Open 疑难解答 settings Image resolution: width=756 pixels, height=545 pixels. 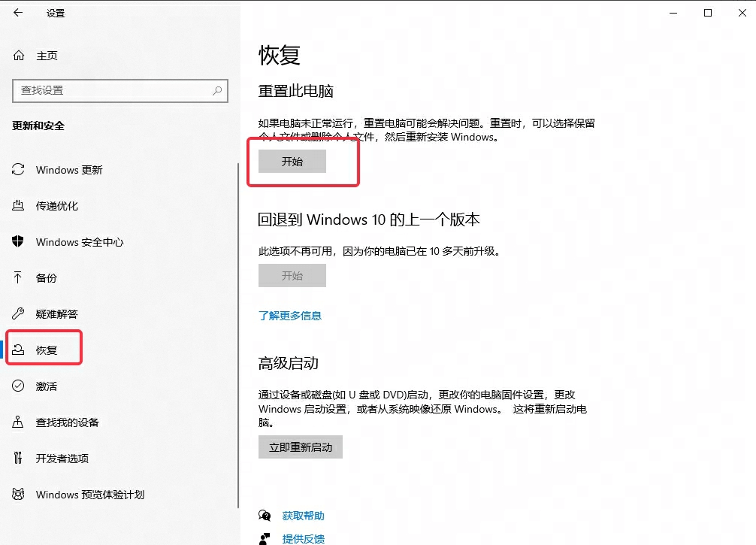[58, 314]
